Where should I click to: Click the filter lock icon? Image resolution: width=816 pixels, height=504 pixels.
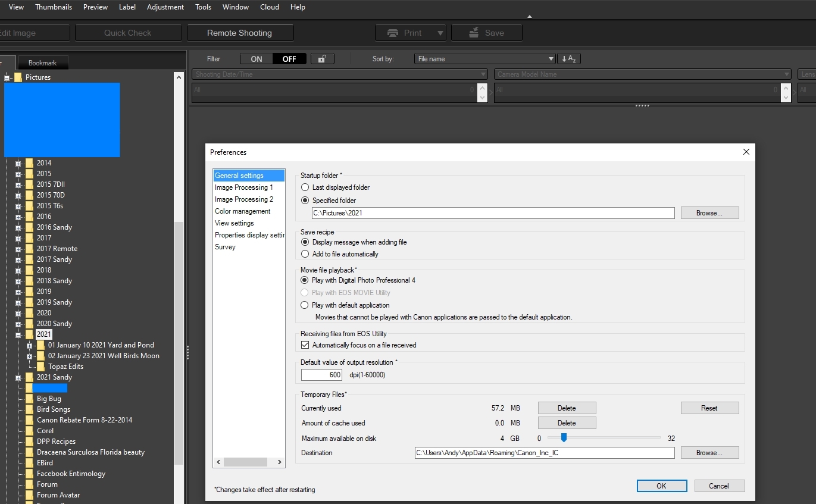click(x=322, y=58)
